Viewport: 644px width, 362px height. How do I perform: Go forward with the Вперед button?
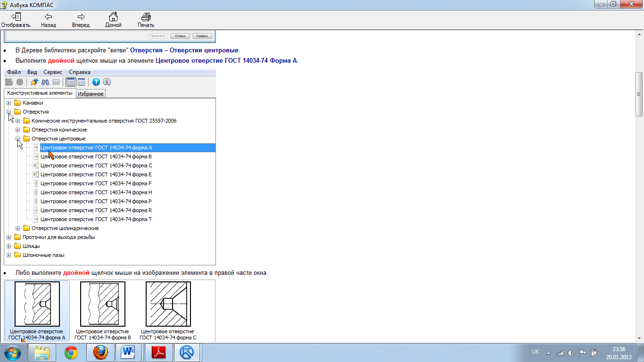(x=81, y=20)
